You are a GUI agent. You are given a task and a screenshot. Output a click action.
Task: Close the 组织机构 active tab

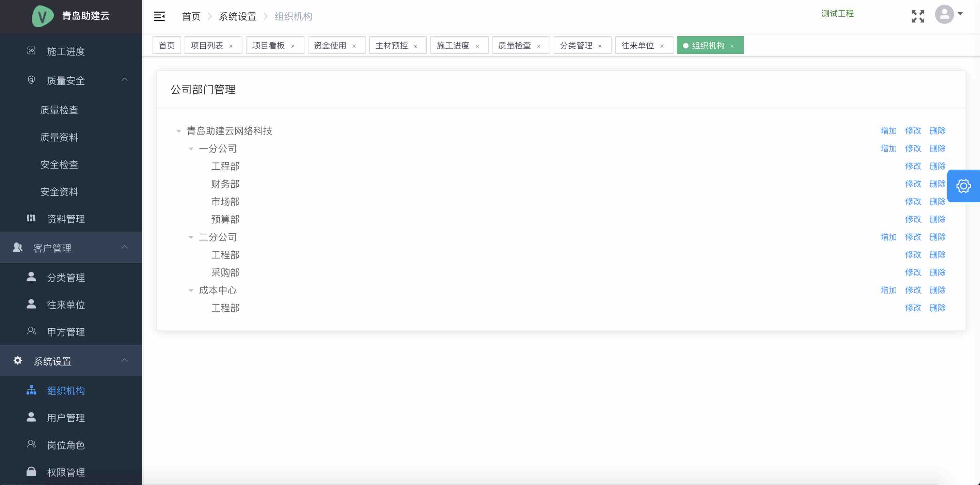(732, 46)
